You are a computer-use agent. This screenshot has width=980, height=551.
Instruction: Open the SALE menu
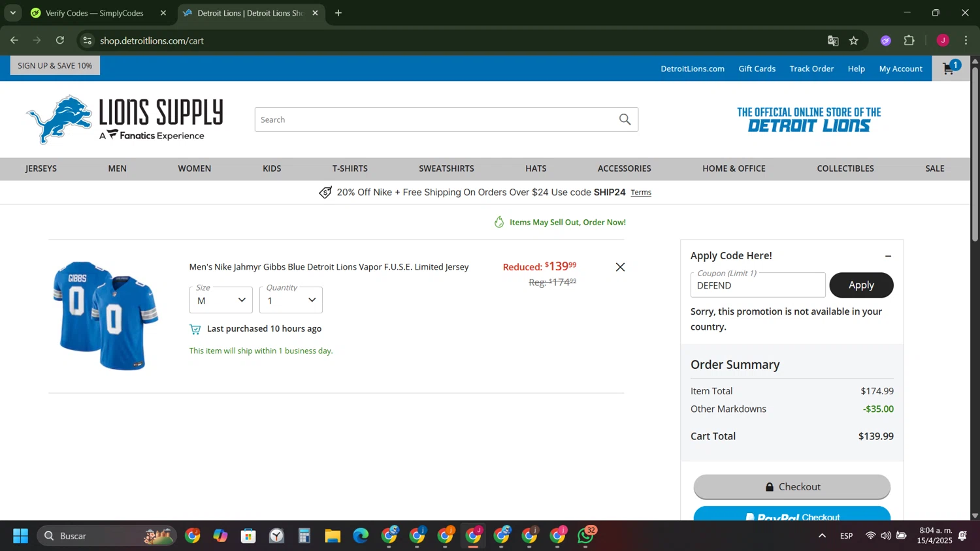[x=935, y=168]
